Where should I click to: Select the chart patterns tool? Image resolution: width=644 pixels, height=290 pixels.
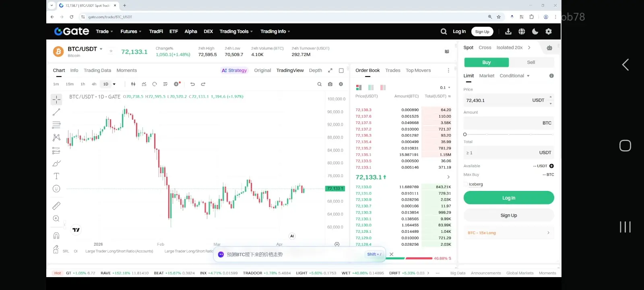[56, 137]
